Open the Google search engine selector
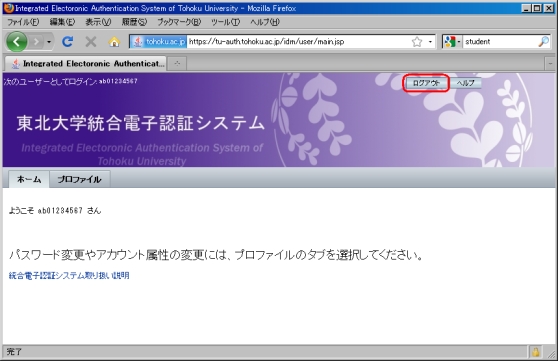558x361 pixels. (x=452, y=42)
